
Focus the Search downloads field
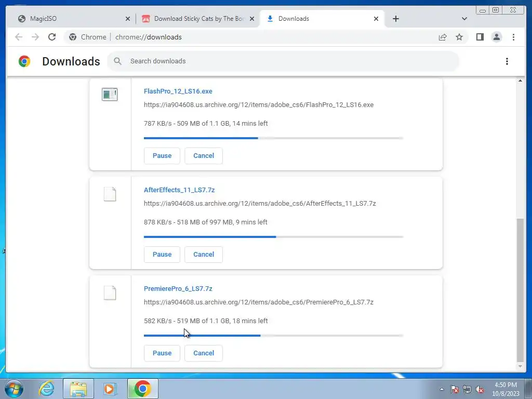pyautogui.click(x=283, y=61)
